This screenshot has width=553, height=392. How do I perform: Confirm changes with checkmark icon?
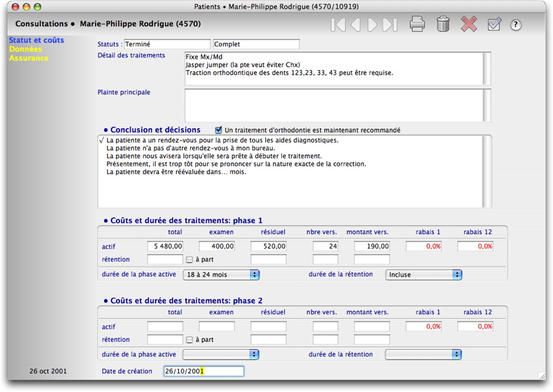point(494,24)
